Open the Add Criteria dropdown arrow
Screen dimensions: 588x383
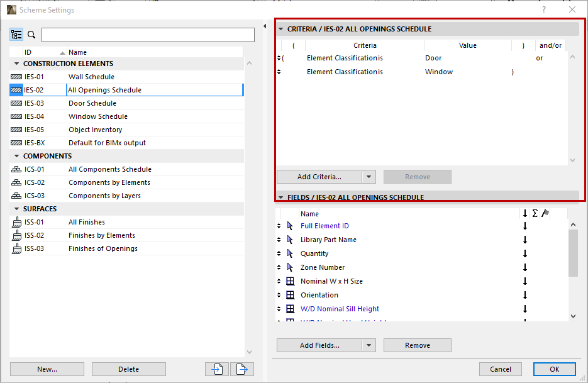click(x=369, y=177)
